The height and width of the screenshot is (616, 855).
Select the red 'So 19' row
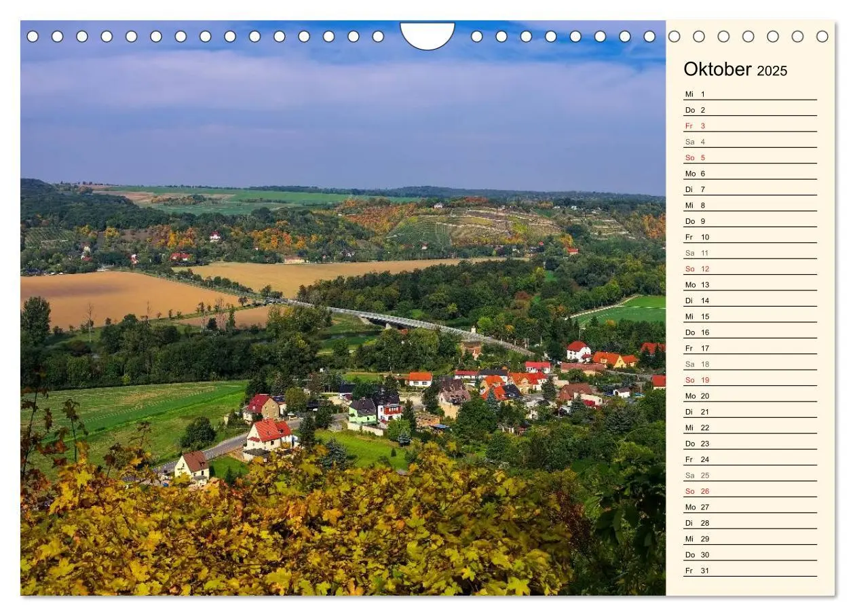pyautogui.click(x=750, y=379)
